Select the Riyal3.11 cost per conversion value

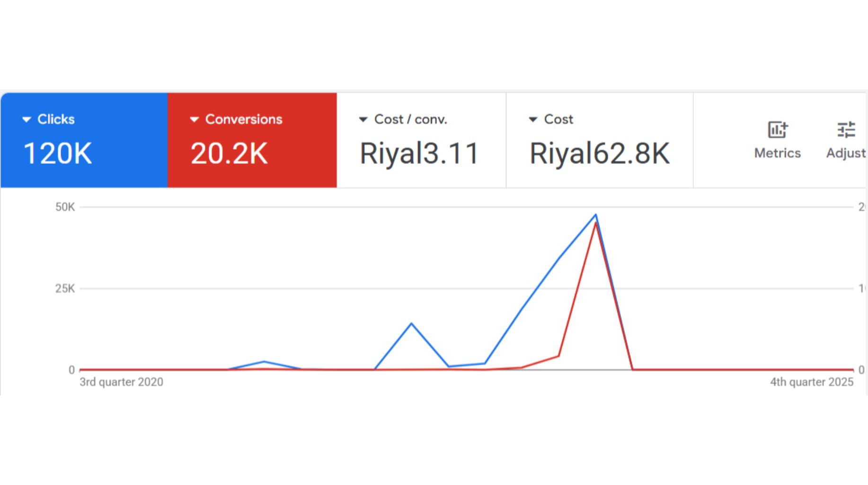coord(419,153)
